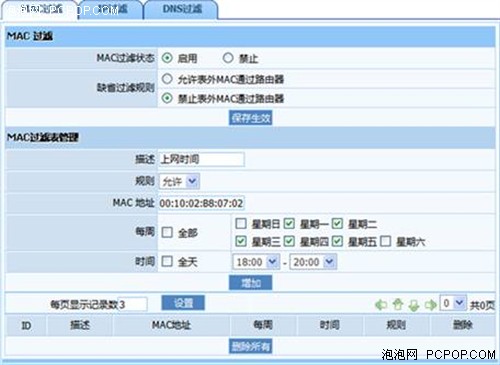
Task: Open start time 18:00 dropdown
Action: [x=256, y=262]
